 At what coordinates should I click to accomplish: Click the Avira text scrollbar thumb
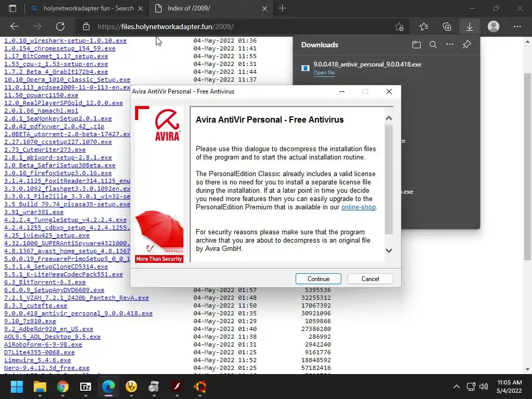pos(389,180)
